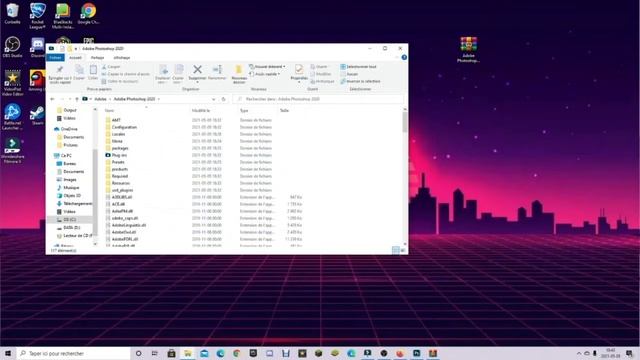Click Coller le raccourci in the ribbon
This screenshot has width=640, height=360.
[x=120, y=81]
